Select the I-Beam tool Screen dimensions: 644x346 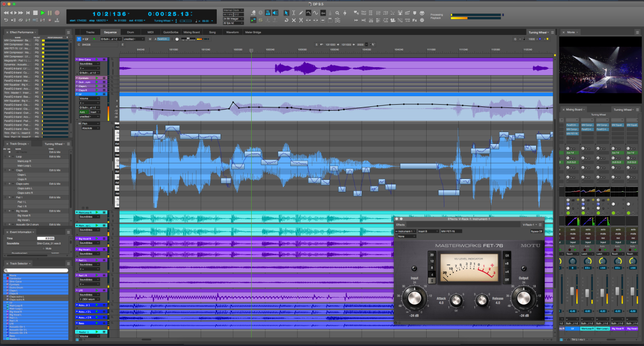294,13
